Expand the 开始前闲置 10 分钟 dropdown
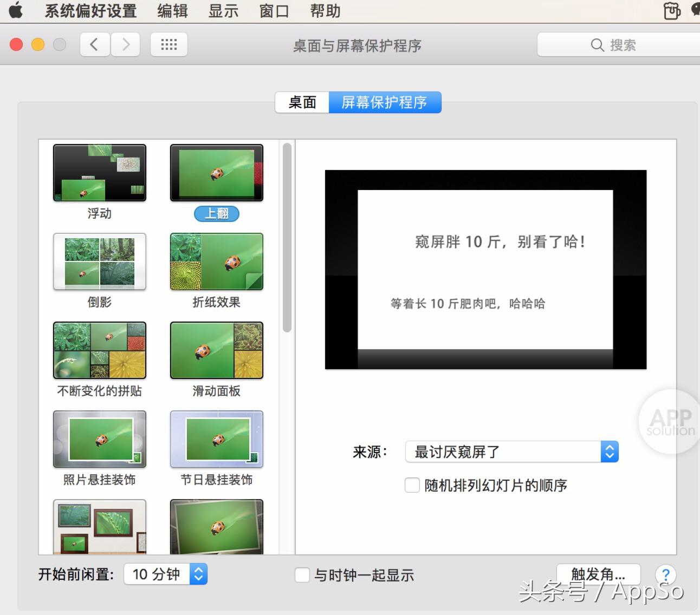The width and height of the screenshot is (700, 615). (x=166, y=574)
